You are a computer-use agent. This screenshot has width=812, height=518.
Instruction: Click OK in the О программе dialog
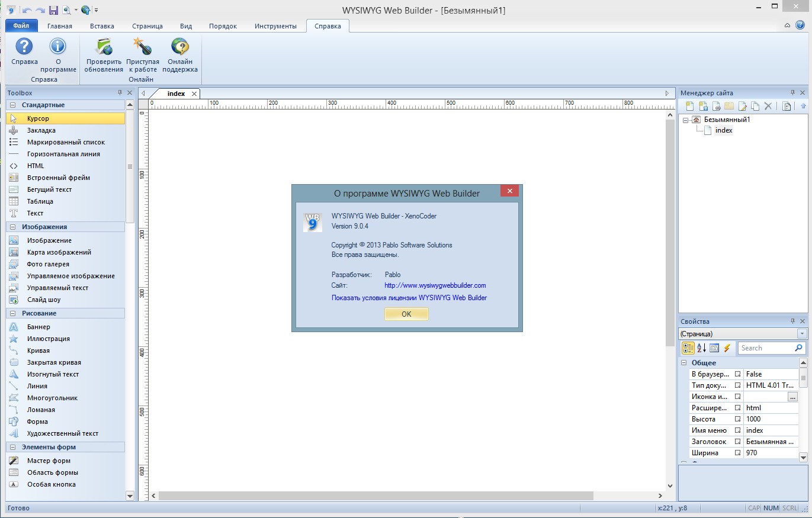coord(406,314)
